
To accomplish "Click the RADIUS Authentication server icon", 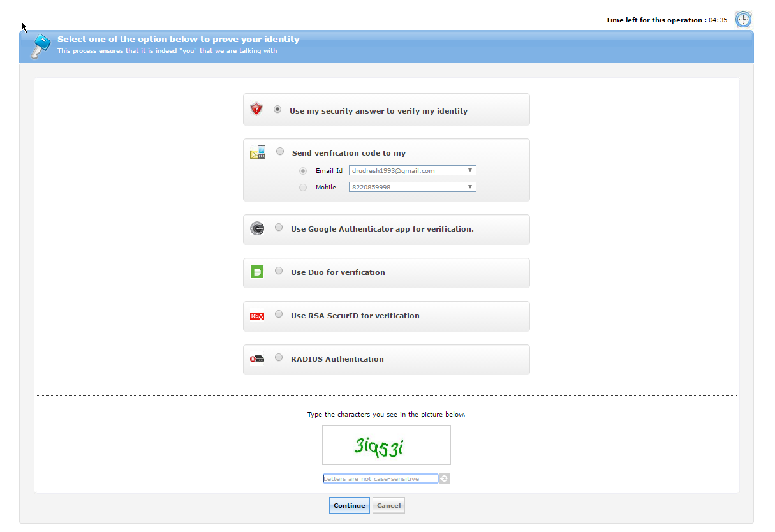I will 257,359.
